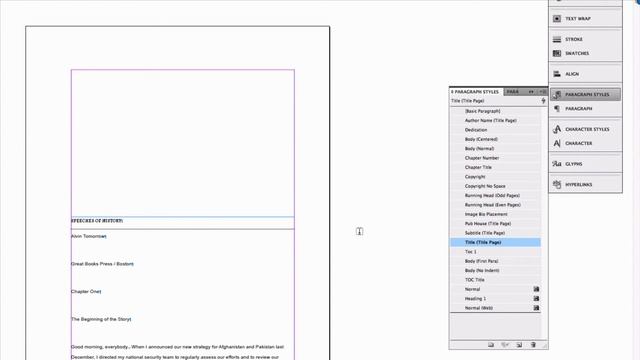Switch to the PARA tab
The height and width of the screenshot is (360, 640).
click(513, 91)
